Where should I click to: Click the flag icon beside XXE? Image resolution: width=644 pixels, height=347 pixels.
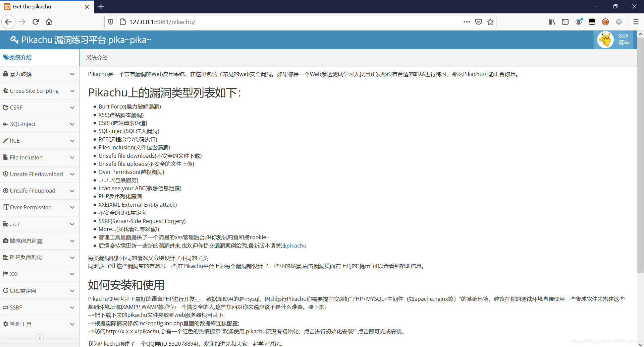(5, 274)
